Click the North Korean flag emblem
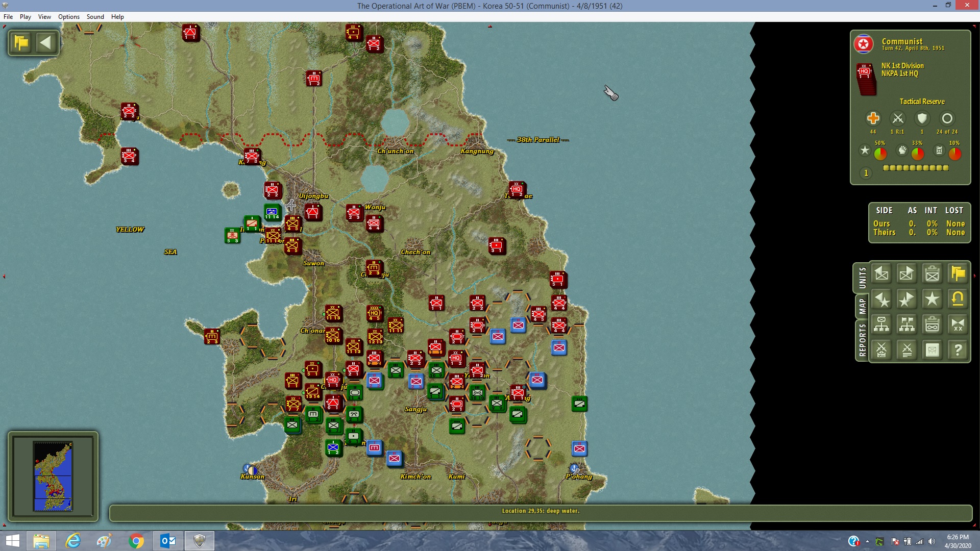 [864, 44]
